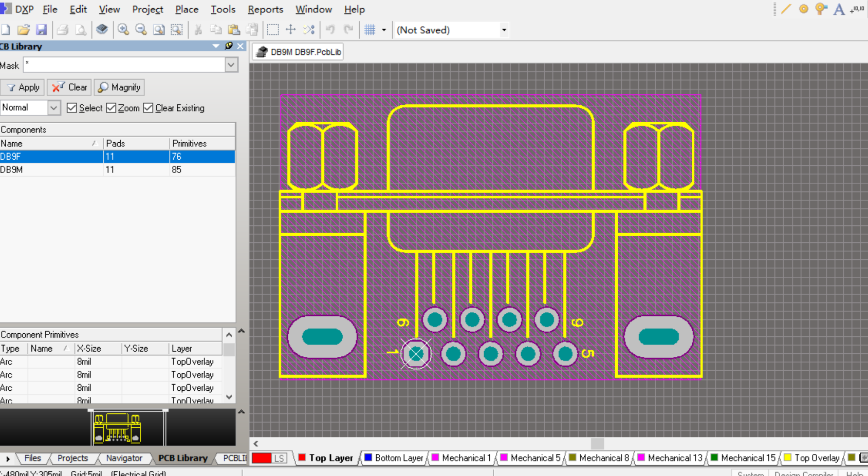
Task: Open the PCB Library panel options arrow
Action: 216,46
